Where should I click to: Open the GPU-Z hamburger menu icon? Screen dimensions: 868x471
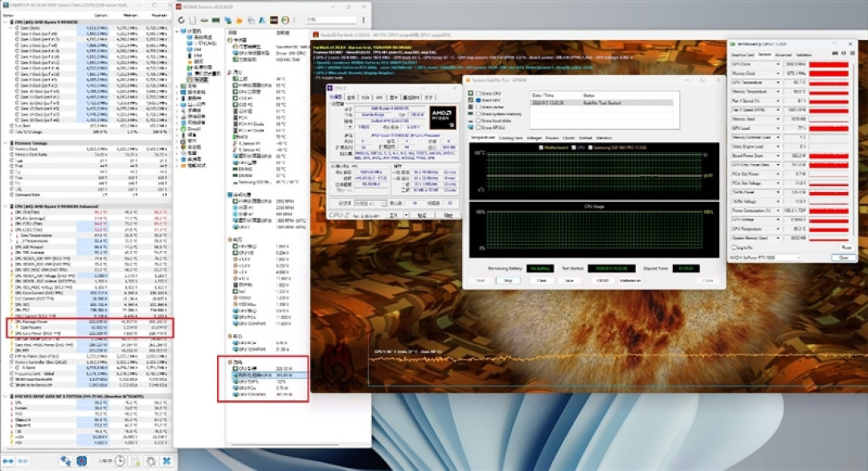coord(853,53)
